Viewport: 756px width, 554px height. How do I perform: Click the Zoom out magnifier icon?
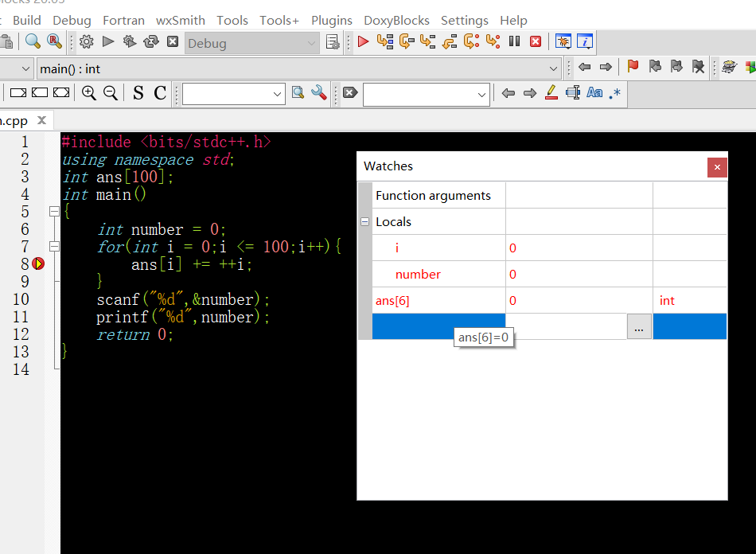111,92
